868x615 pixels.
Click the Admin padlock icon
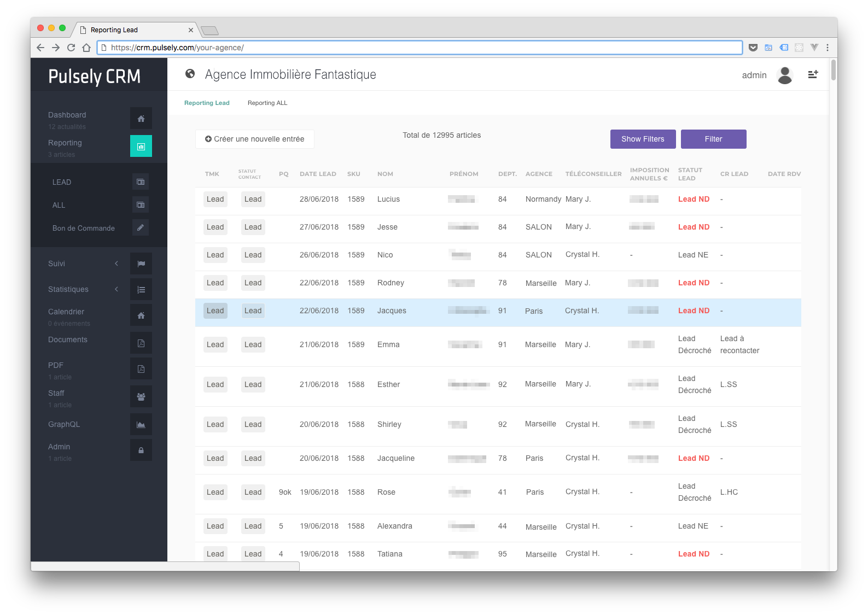141,450
